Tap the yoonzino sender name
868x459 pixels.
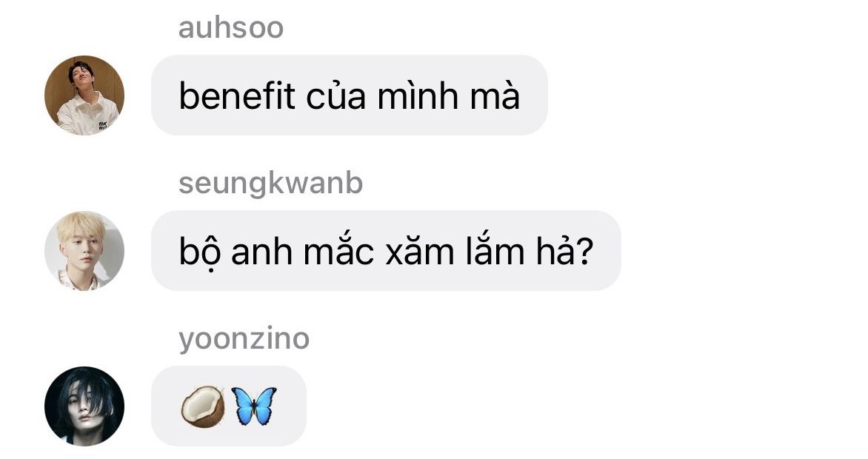point(244,339)
